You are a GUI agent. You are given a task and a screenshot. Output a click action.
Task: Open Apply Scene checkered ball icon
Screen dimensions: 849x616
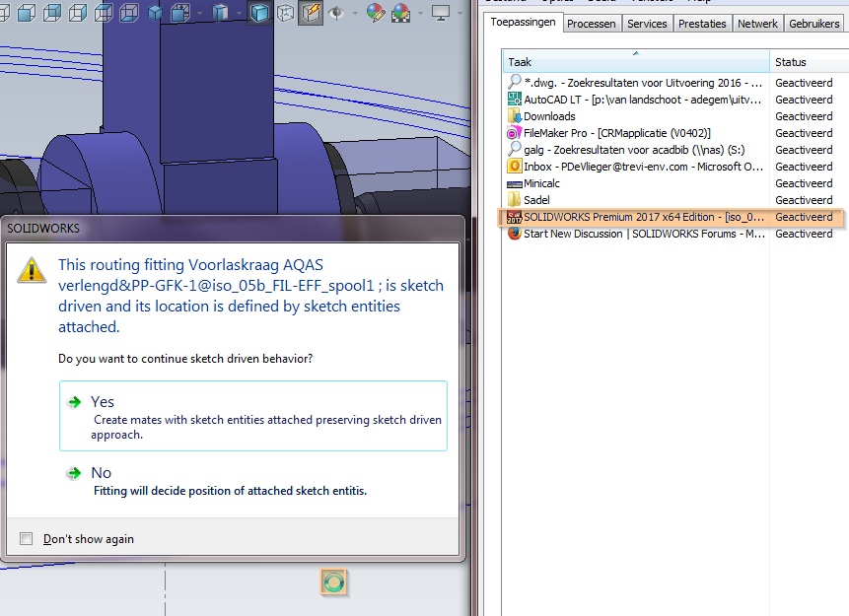(400, 13)
